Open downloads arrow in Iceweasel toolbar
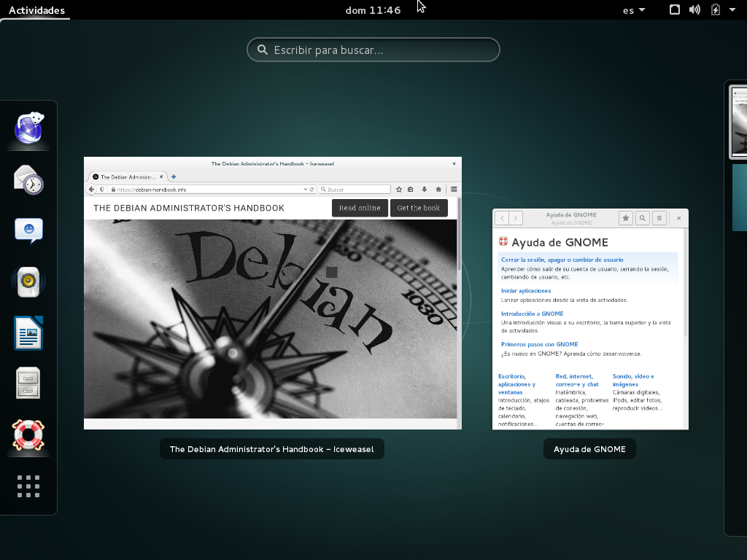This screenshot has height=560, width=747. pos(424,189)
